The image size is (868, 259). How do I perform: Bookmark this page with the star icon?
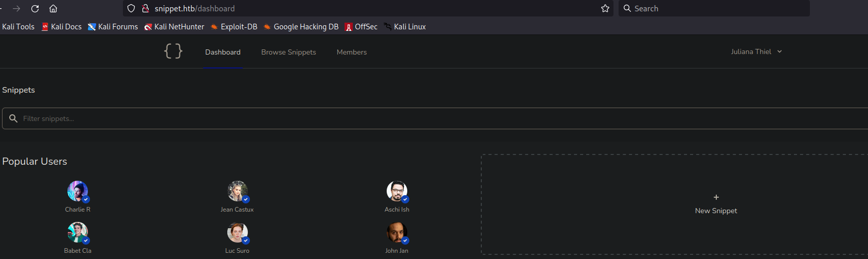click(x=605, y=9)
